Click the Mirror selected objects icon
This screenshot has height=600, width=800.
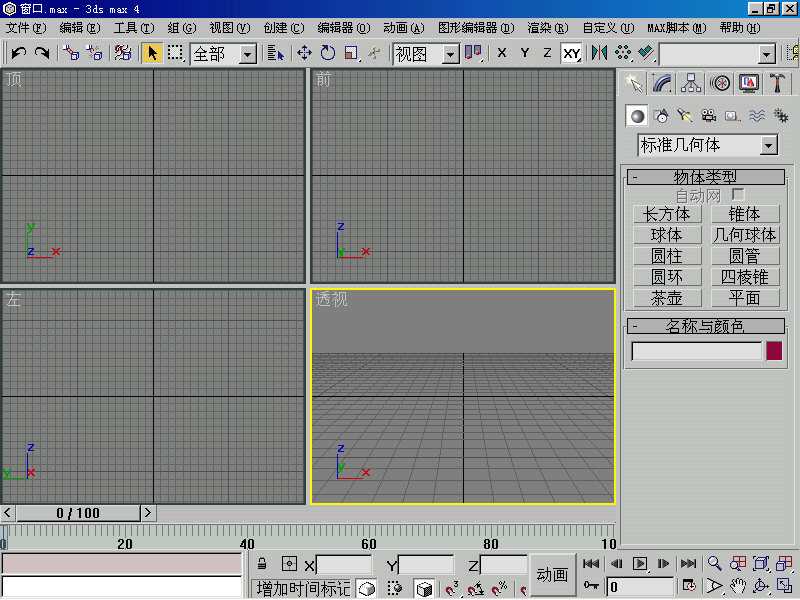[599, 53]
